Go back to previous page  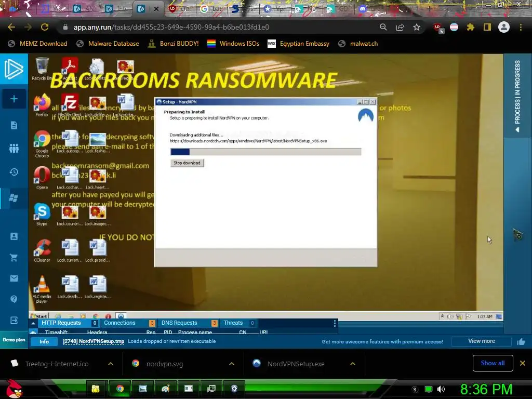[11, 27]
